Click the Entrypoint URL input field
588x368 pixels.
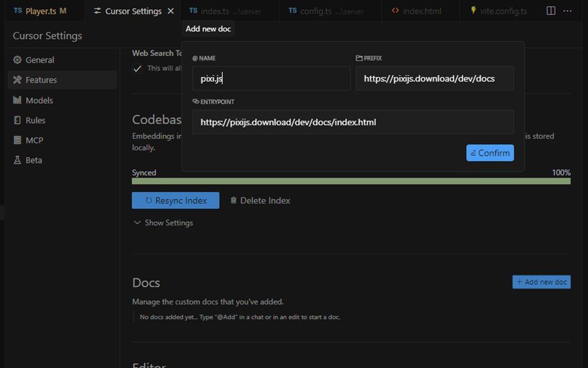353,122
